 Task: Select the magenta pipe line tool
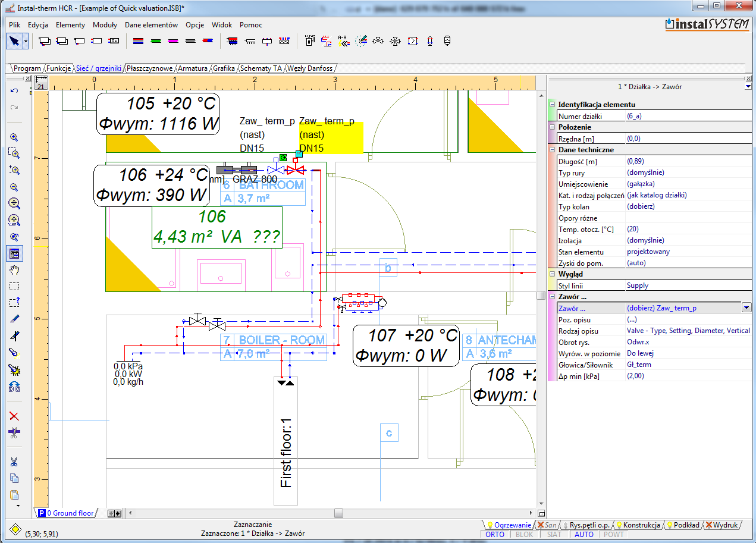[173, 42]
